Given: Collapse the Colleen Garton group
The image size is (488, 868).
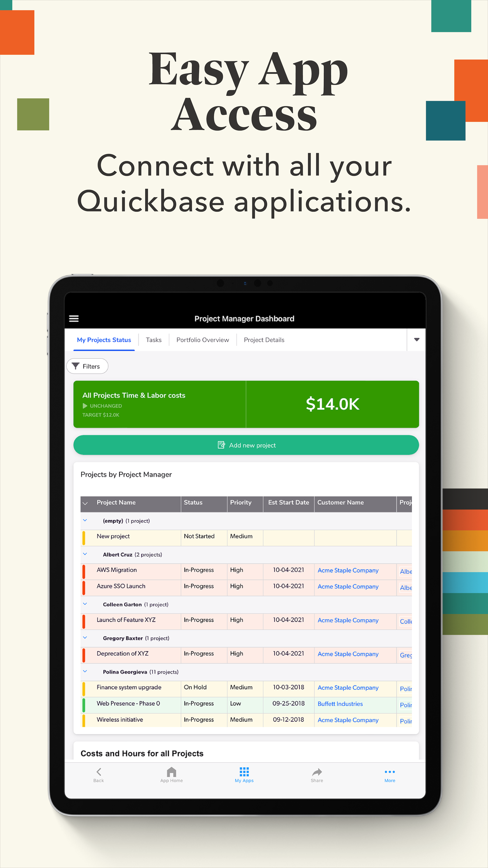Looking at the screenshot, I should click(x=85, y=604).
